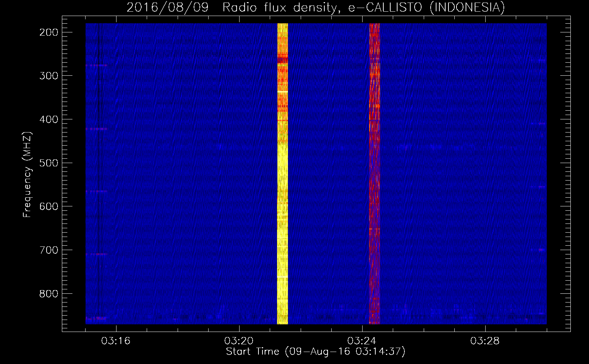Click the red burst band near 03:24
This screenshot has height=364, width=589.
[x=374, y=174]
